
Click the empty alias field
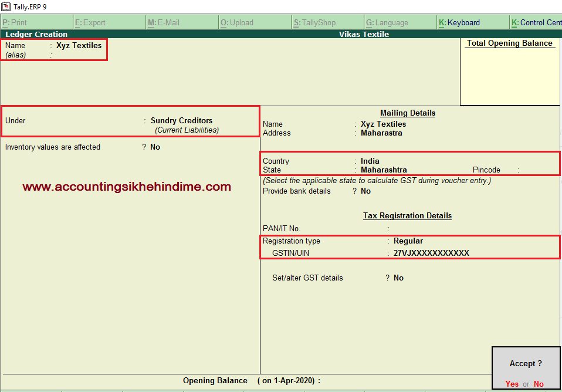pyautogui.click(x=79, y=55)
